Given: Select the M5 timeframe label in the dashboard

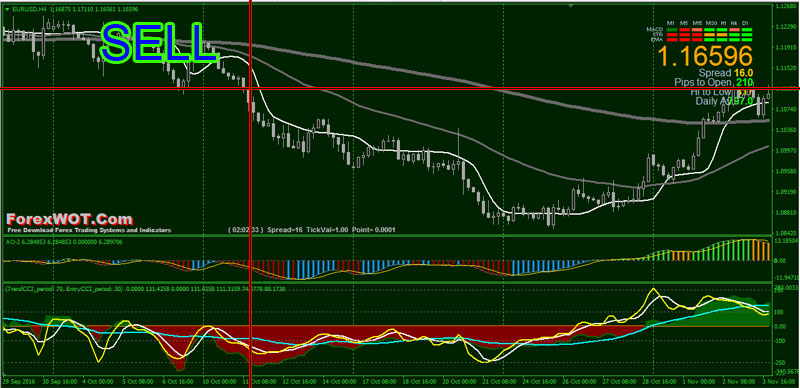Looking at the screenshot, I should [684, 23].
